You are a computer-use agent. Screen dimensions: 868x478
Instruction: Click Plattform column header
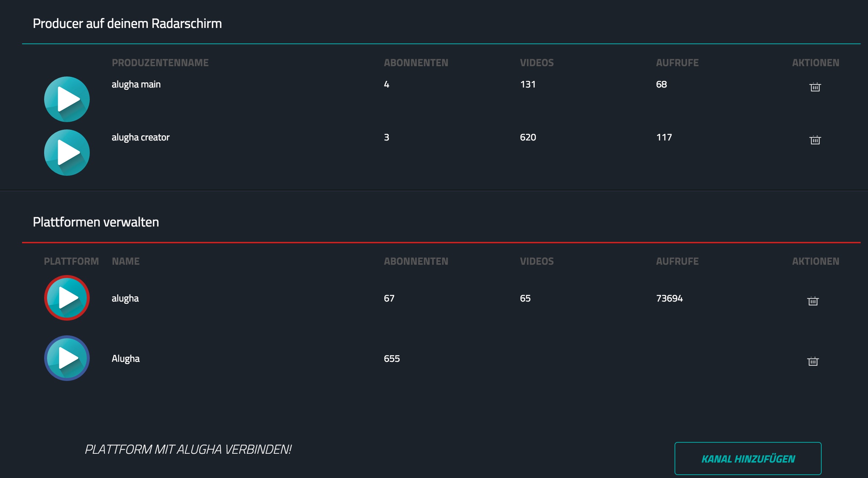[x=71, y=261]
